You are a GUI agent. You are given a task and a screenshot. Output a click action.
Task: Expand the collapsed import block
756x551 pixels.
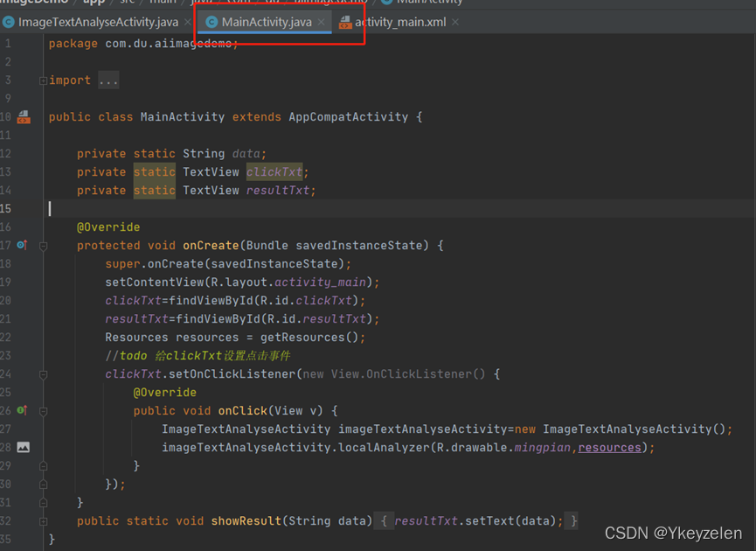[x=43, y=80]
